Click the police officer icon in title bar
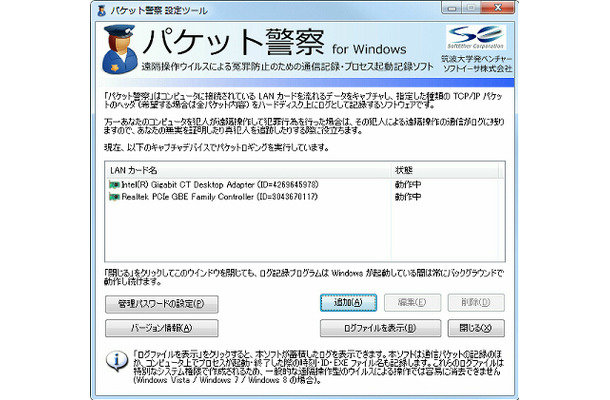610x400 pixels. pos(101,11)
